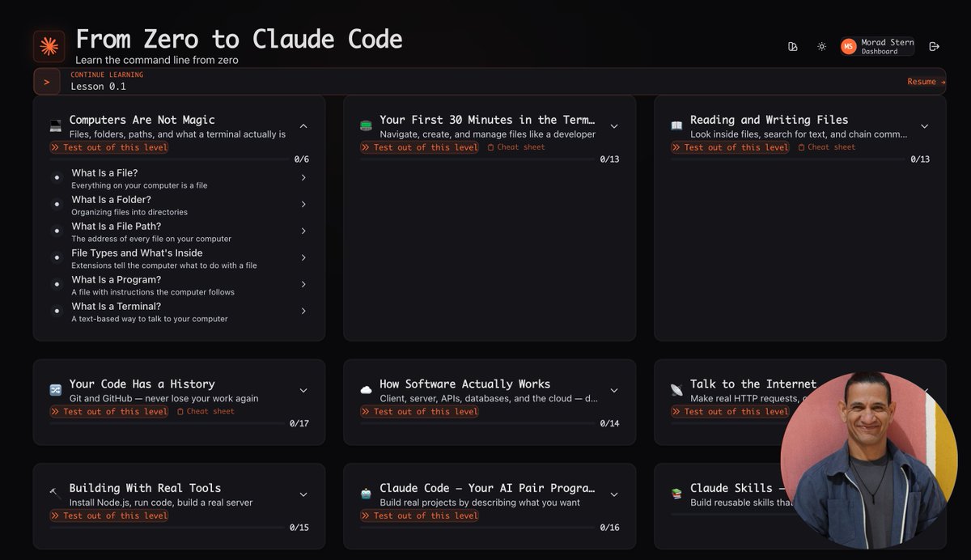
Task: Click the MS avatar circle
Action: pos(848,47)
